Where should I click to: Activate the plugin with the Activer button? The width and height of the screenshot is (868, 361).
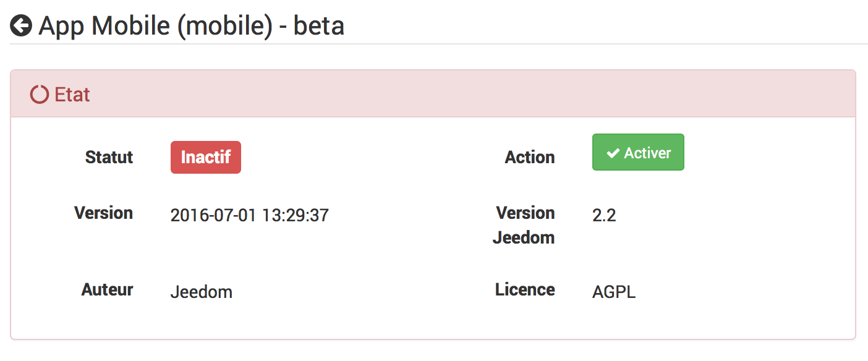[638, 152]
